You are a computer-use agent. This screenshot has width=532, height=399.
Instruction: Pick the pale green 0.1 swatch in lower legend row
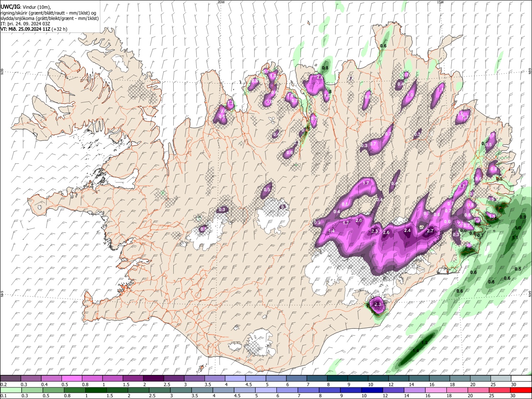[10, 390]
